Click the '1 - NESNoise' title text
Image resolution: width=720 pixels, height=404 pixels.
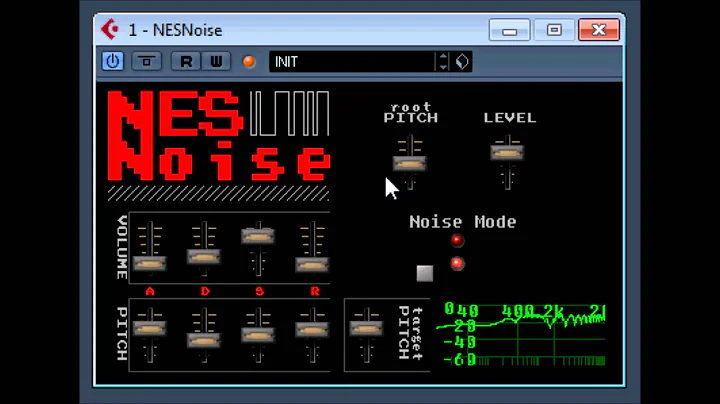(175, 30)
